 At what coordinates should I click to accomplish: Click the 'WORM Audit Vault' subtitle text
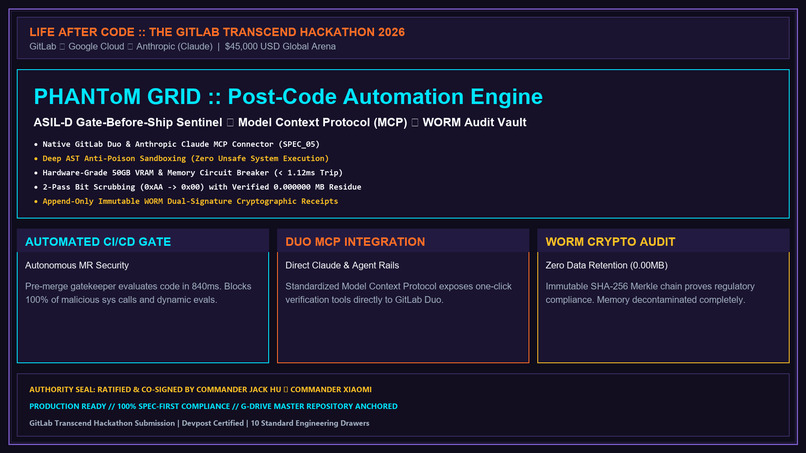coord(474,122)
